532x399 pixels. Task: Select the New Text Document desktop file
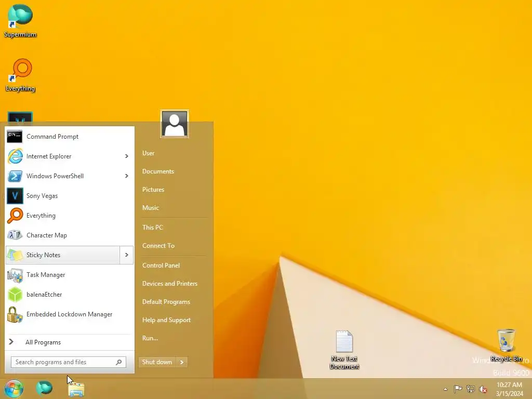tap(344, 350)
